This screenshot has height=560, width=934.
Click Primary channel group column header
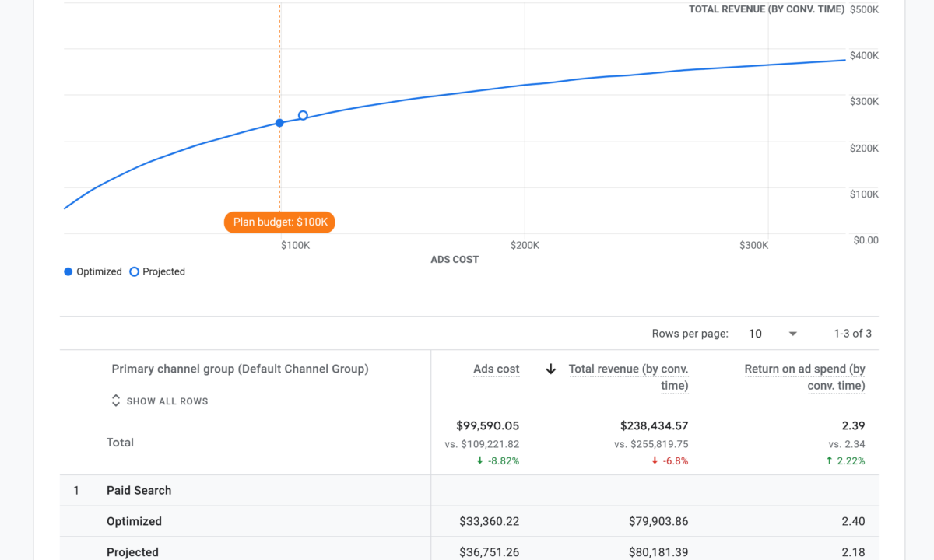tap(240, 369)
